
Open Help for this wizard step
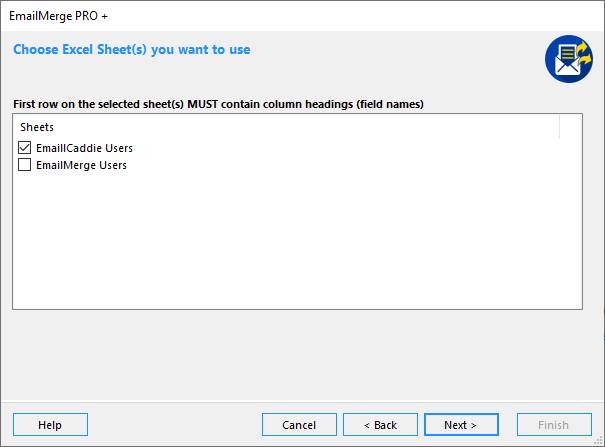pyautogui.click(x=50, y=425)
